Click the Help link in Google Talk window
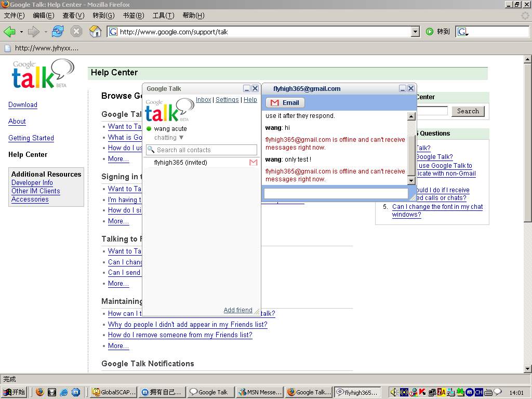The height and width of the screenshot is (399, 532). (250, 100)
